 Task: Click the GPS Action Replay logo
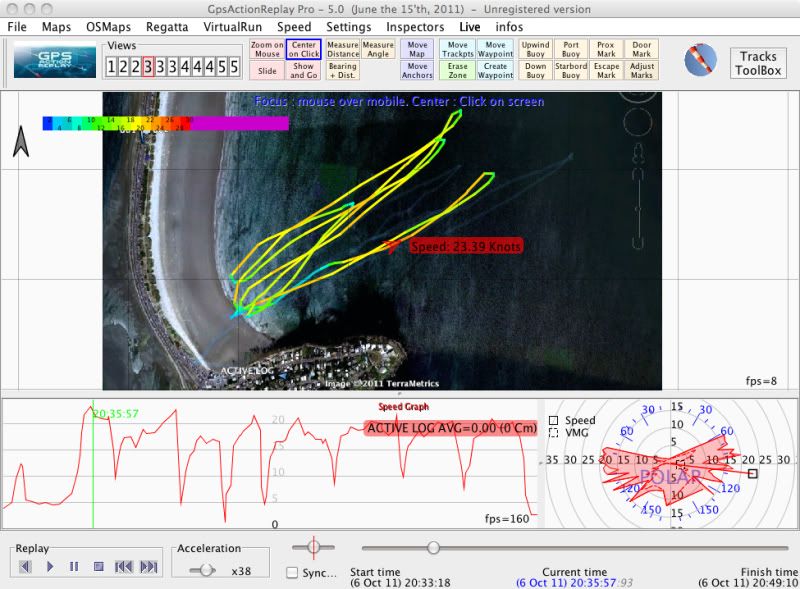coord(55,59)
